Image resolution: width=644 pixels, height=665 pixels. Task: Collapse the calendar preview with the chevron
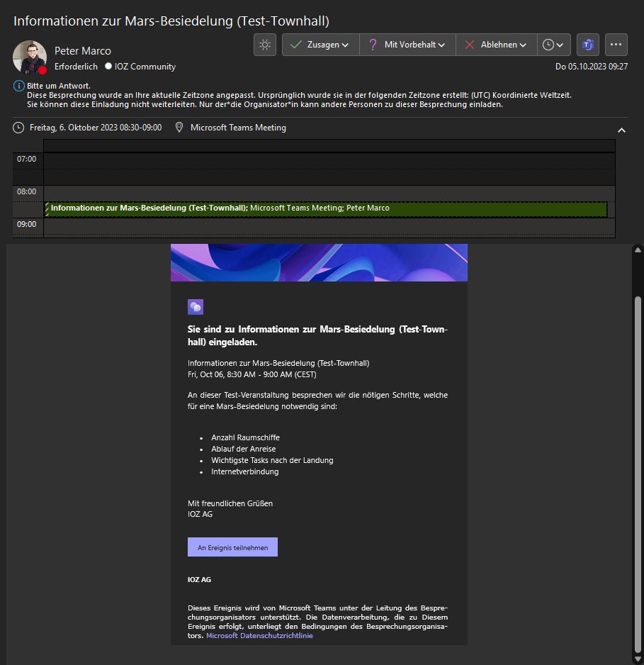click(621, 130)
